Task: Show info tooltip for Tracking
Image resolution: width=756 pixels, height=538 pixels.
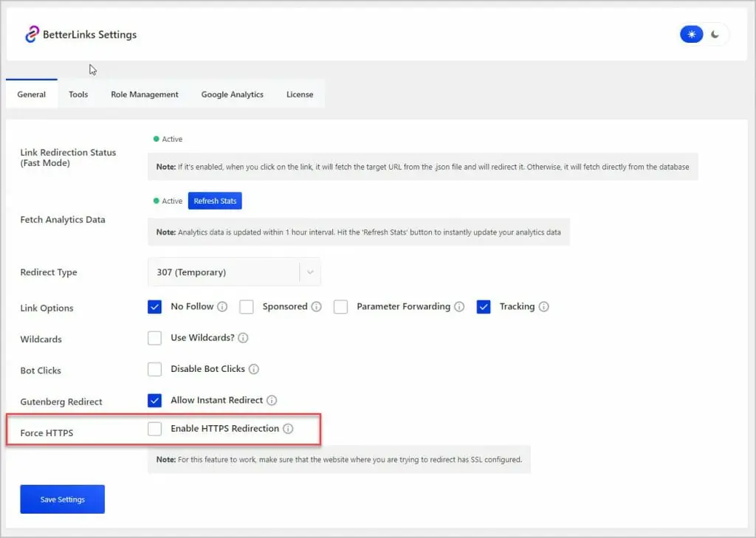Action: [x=544, y=306]
